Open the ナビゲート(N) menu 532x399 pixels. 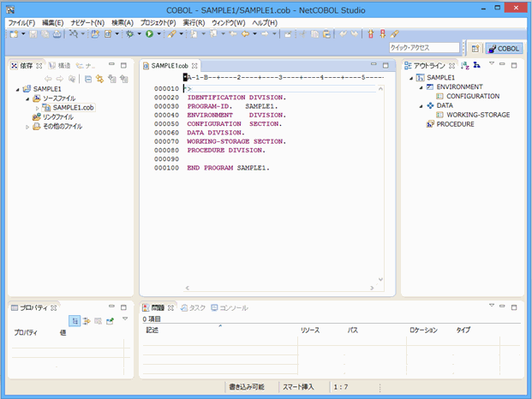[87, 23]
